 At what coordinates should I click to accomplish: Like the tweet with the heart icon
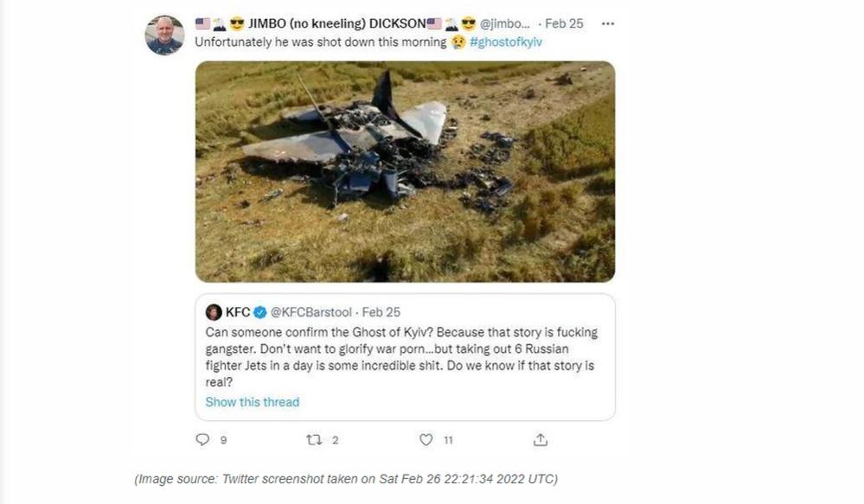click(x=426, y=439)
